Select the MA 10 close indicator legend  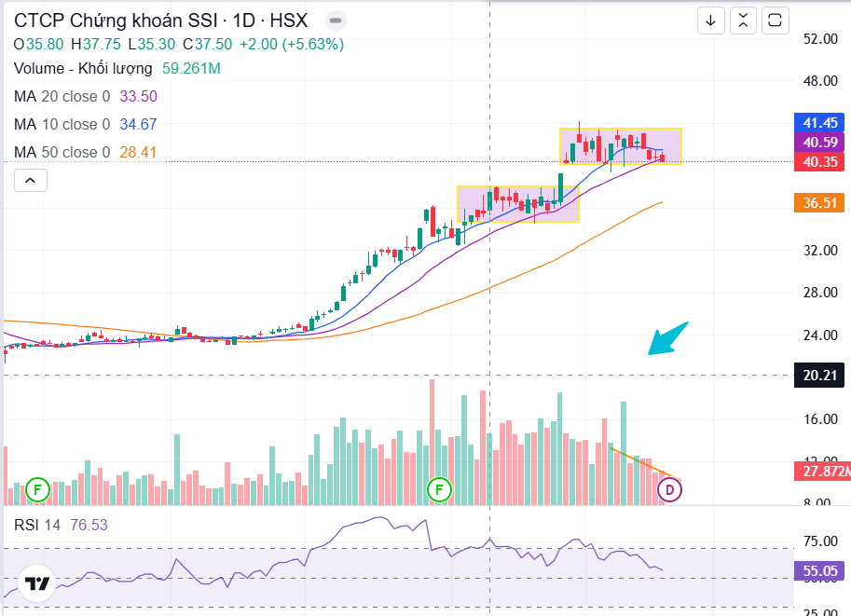point(62,124)
